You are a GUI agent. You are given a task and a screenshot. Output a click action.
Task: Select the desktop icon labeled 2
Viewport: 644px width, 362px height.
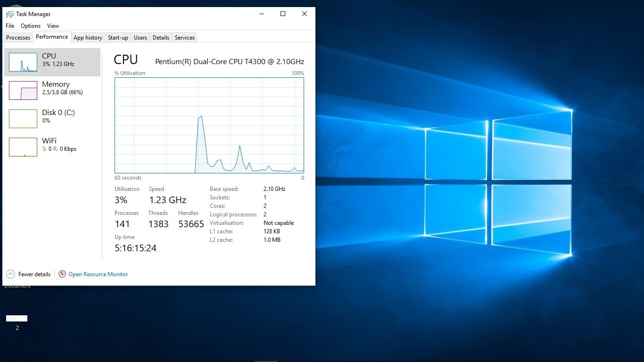17,322
